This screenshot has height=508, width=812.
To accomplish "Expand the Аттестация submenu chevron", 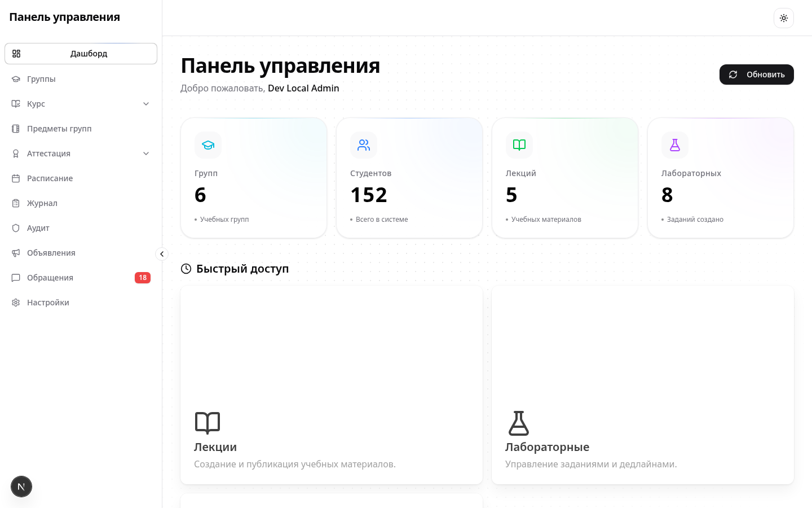I will 146,154.
